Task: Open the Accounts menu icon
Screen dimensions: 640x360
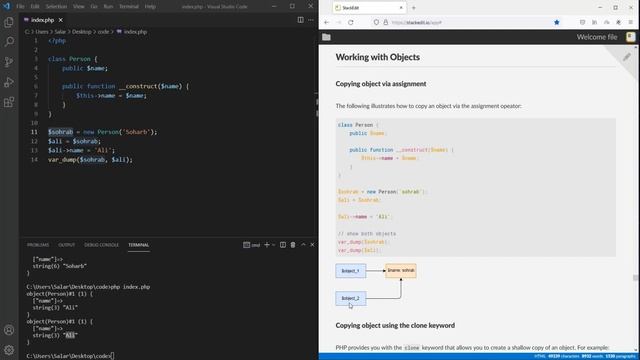Action: pyautogui.click(x=9, y=330)
